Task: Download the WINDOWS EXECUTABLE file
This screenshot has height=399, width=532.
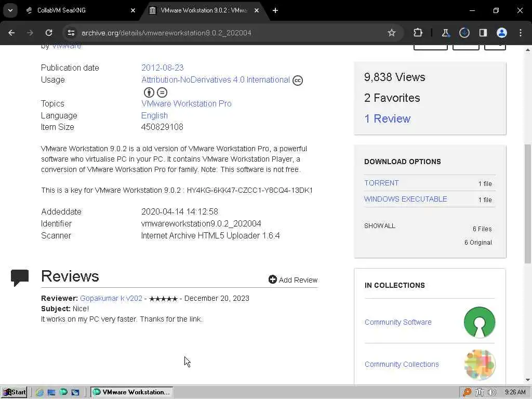Action: point(405,199)
